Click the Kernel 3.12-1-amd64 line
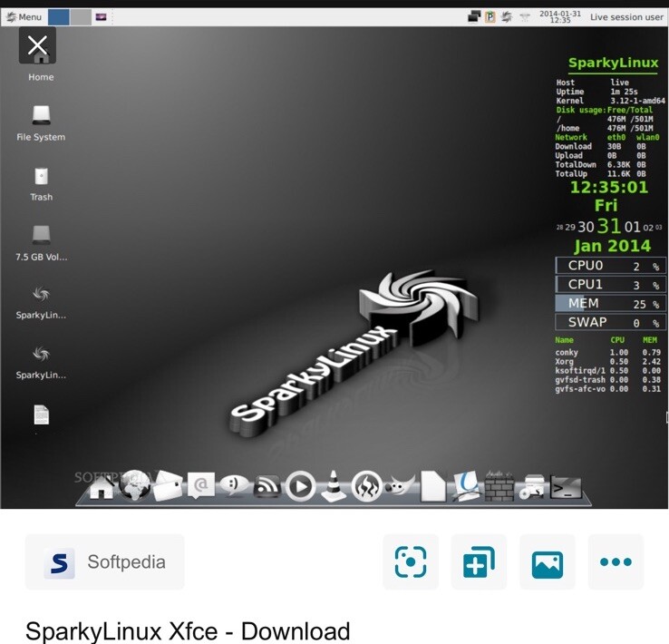 tap(611, 101)
